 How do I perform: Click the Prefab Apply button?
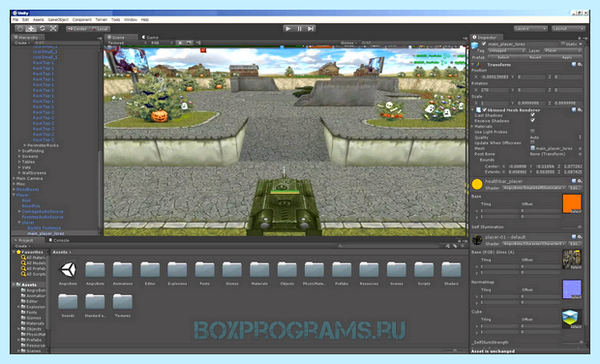click(567, 57)
